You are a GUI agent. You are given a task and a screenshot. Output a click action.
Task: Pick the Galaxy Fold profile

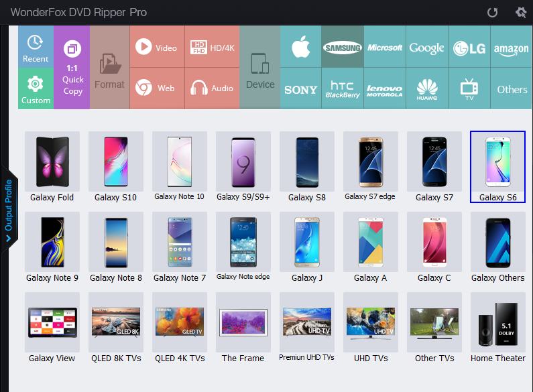tap(52, 167)
